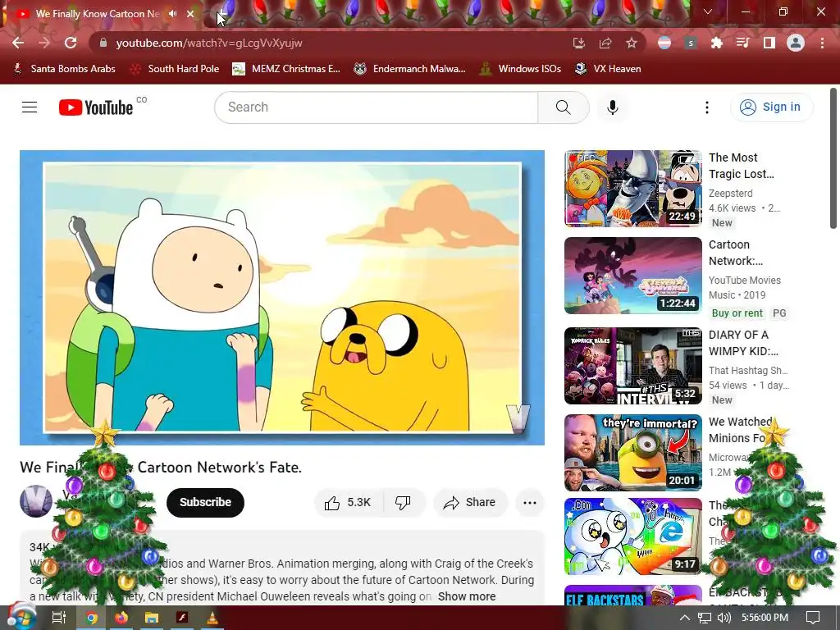Open the 'Endermanch Malwa...' bookmark
This screenshot has height=630, width=840.
[410, 69]
